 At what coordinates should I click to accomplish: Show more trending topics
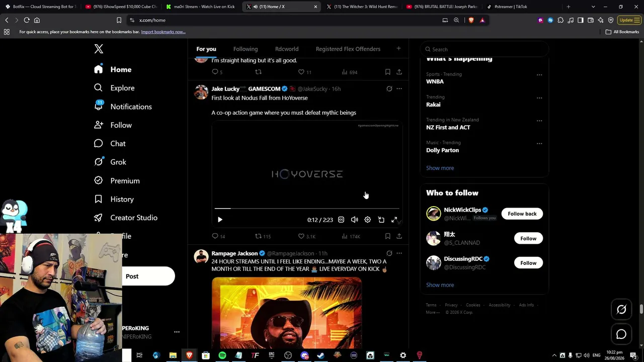[440, 168]
